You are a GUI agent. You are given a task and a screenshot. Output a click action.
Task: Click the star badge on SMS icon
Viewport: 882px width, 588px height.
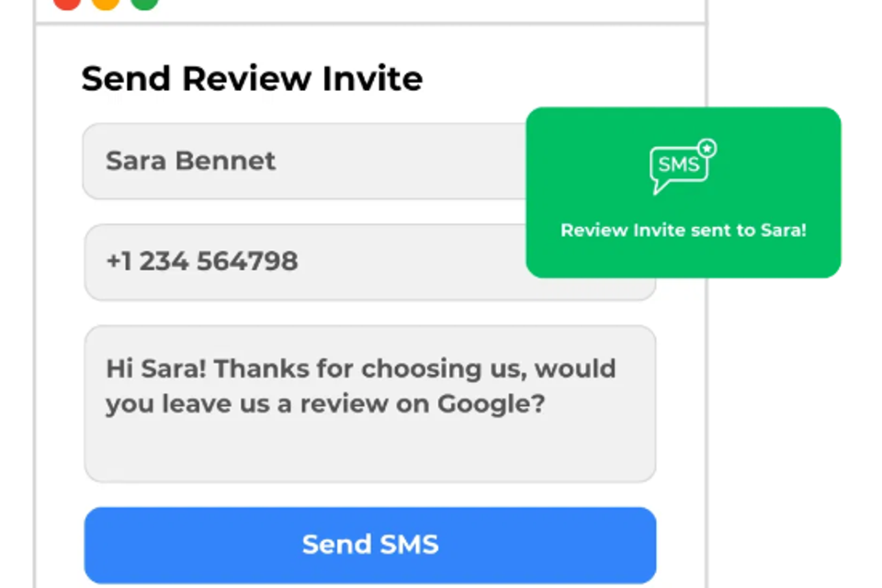coord(707,148)
